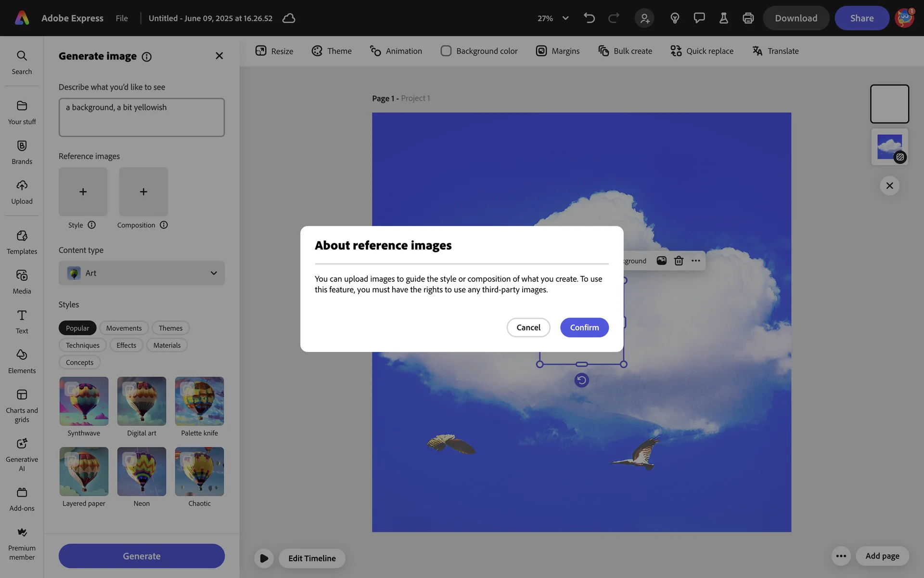
Task: Click the prompt description text field
Action: (x=141, y=117)
